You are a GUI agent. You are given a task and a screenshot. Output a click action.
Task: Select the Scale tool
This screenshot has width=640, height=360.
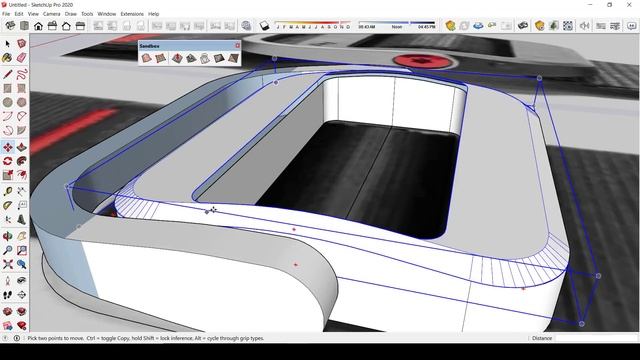[7, 175]
